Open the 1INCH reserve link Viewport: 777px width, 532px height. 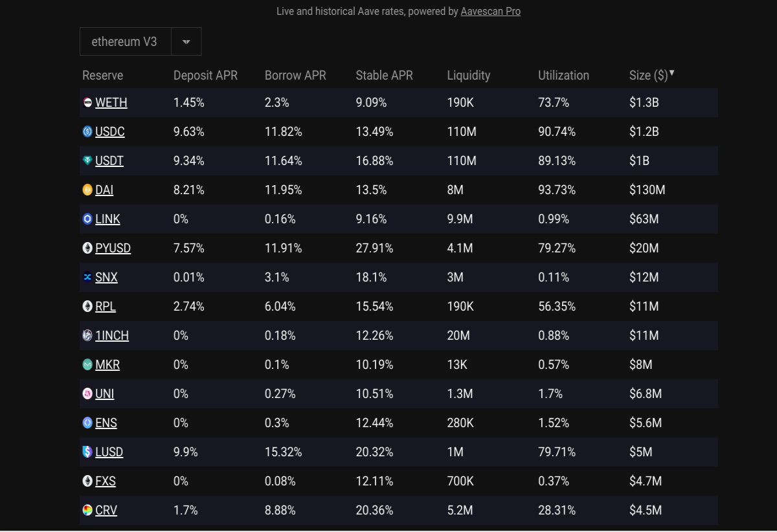[112, 335]
